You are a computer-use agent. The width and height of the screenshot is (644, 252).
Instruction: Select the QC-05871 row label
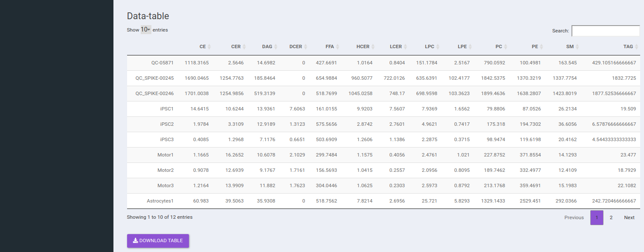pos(162,63)
